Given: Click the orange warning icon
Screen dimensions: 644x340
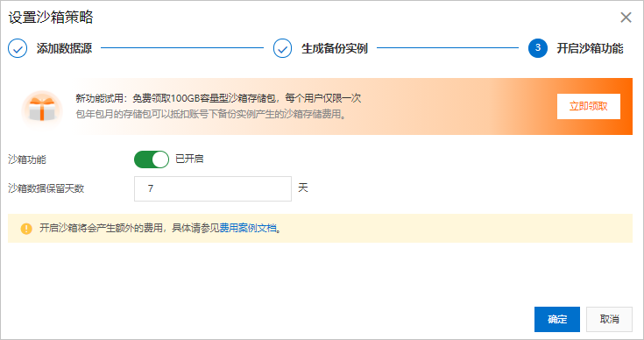Looking at the screenshot, I should tap(26, 229).
